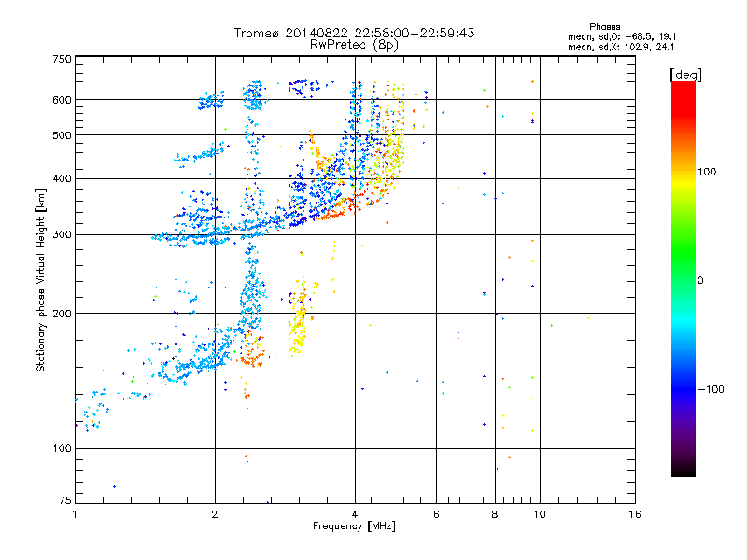Click the yellow point cluster just below 200 km
747x560 pixels.
point(297,336)
